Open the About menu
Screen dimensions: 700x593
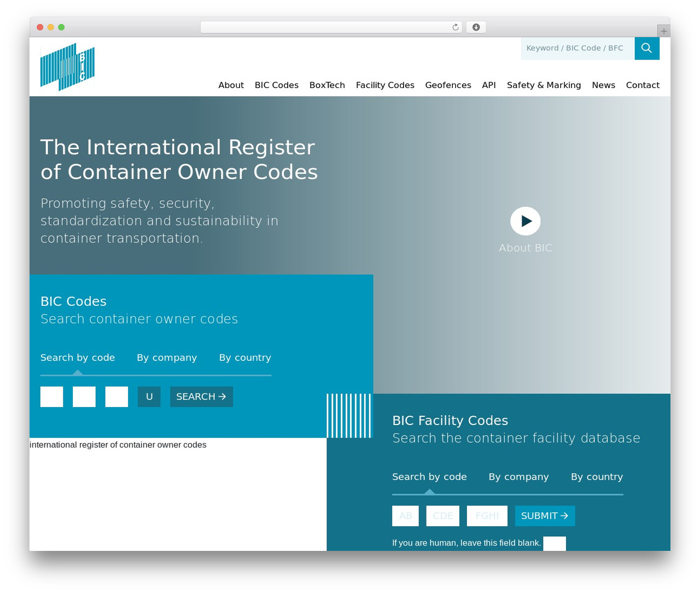tap(231, 85)
